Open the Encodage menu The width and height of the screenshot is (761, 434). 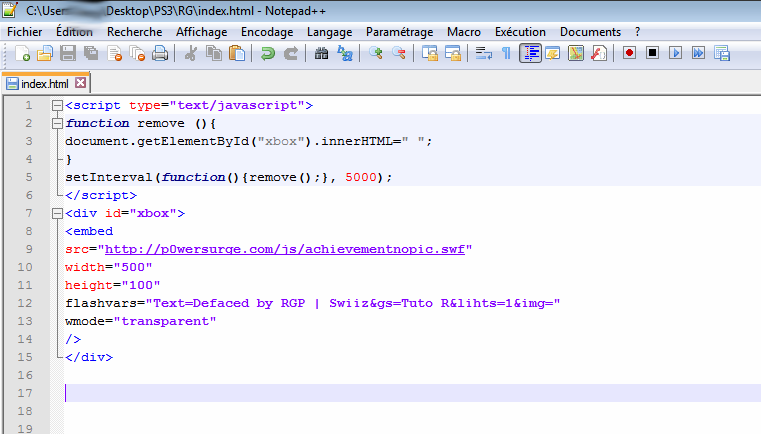[x=267, y=32]
